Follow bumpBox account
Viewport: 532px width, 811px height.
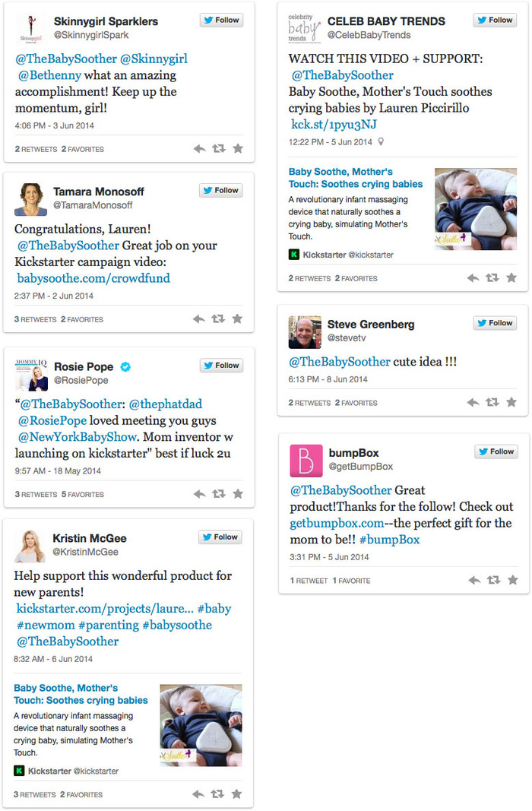[x=496, y=451]
